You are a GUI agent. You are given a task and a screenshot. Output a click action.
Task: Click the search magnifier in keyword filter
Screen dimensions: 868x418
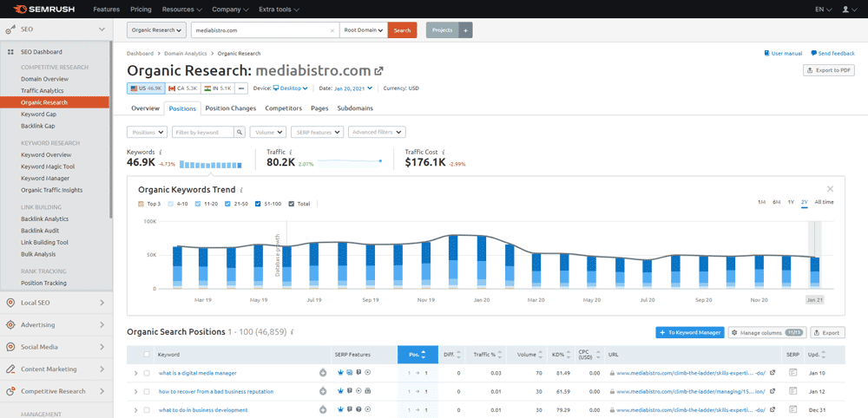(240, 132)
